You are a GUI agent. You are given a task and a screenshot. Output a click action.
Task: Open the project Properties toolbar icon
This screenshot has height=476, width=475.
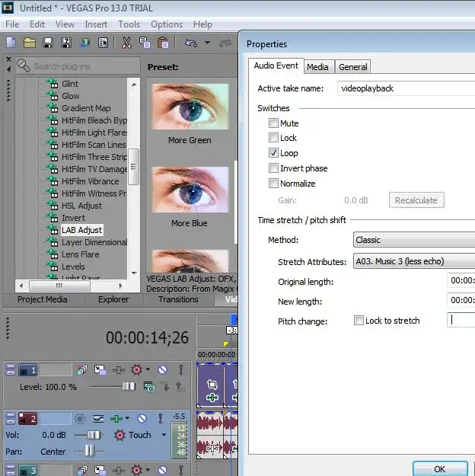[x=103, y=43]
